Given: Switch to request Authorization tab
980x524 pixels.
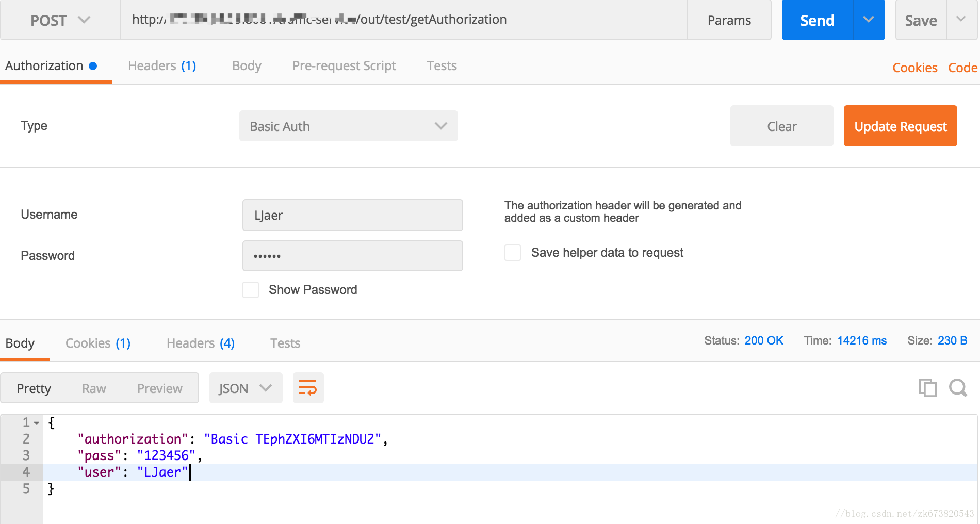Looking at the screenshot, I should click(52, 66).
